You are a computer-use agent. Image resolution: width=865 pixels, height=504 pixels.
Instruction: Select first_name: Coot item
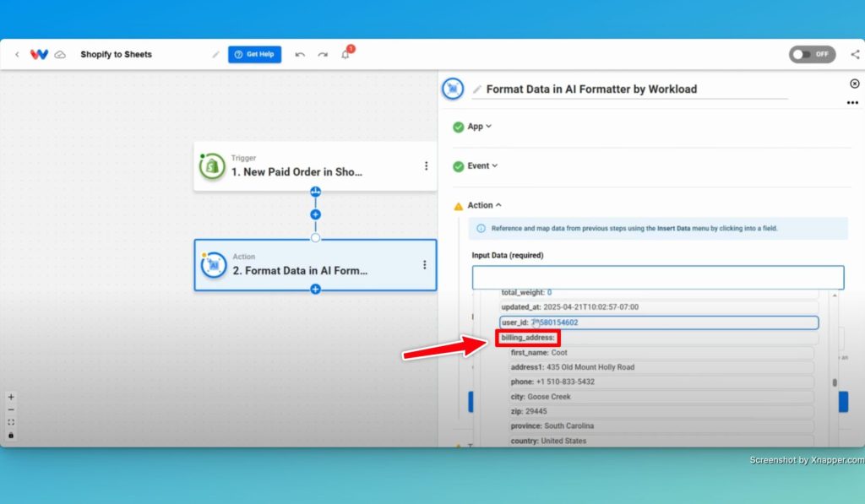661,352
